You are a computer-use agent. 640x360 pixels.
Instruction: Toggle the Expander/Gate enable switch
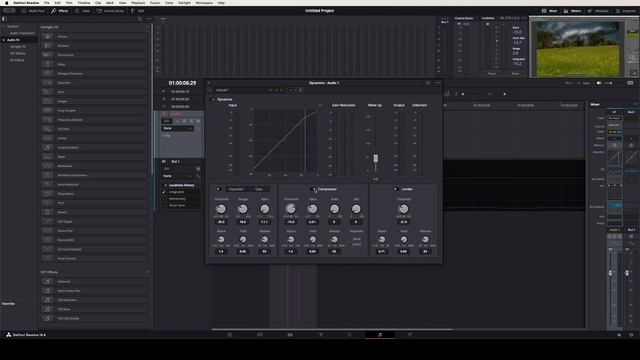(x=218, y=189)
